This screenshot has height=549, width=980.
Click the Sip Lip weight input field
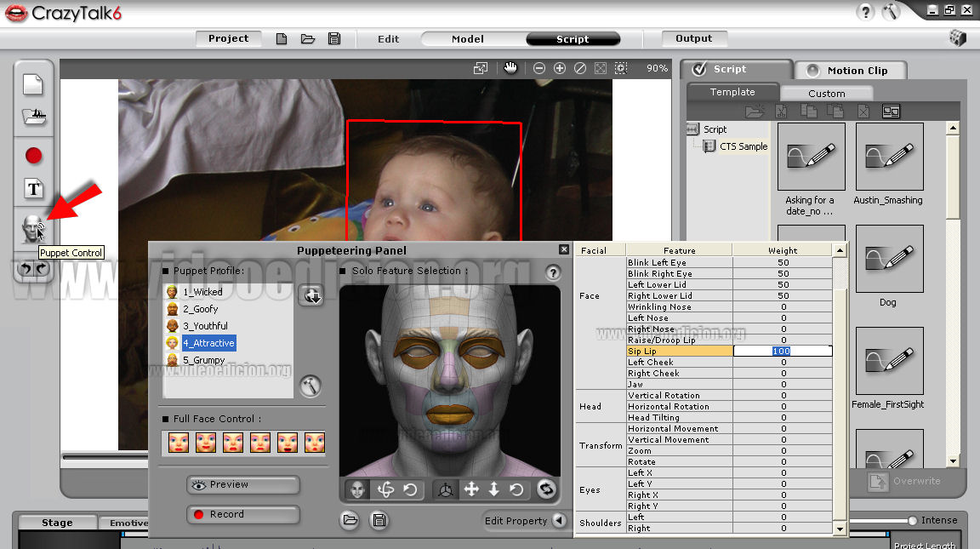[782, 351]
